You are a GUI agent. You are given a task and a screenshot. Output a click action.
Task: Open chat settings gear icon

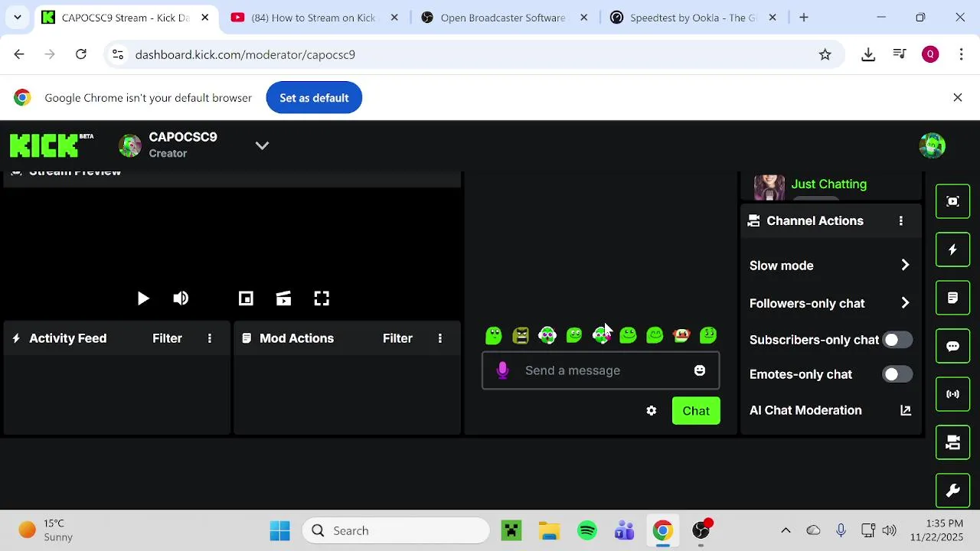click(652, 411)
